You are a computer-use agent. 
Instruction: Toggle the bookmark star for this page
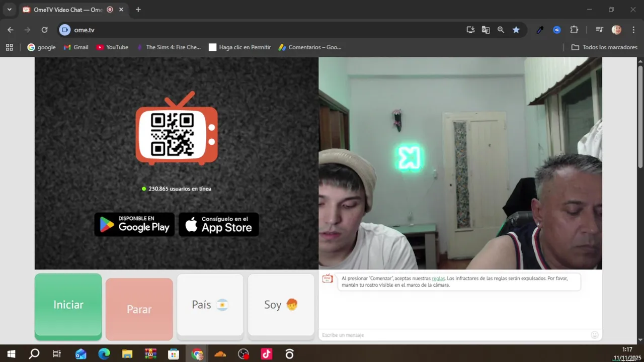516,30
